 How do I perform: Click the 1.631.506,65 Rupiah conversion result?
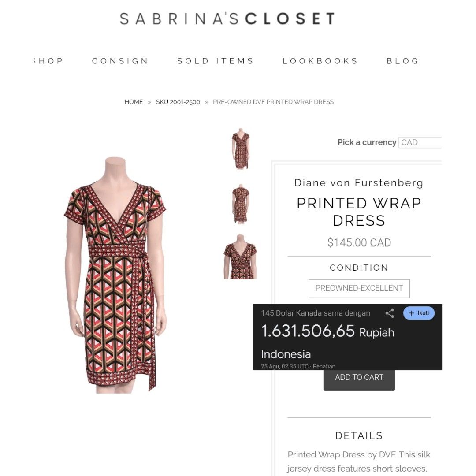(327, 331)
